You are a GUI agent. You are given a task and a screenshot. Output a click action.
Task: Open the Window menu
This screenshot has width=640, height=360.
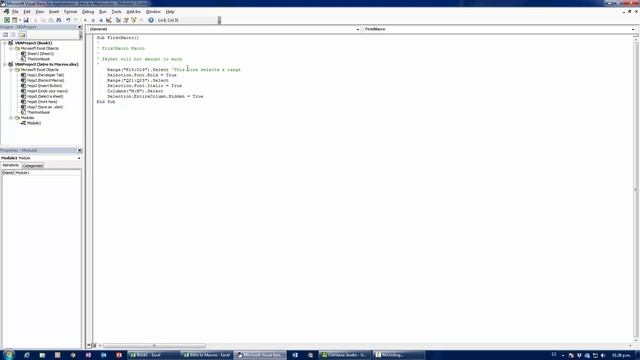(153, 12)
